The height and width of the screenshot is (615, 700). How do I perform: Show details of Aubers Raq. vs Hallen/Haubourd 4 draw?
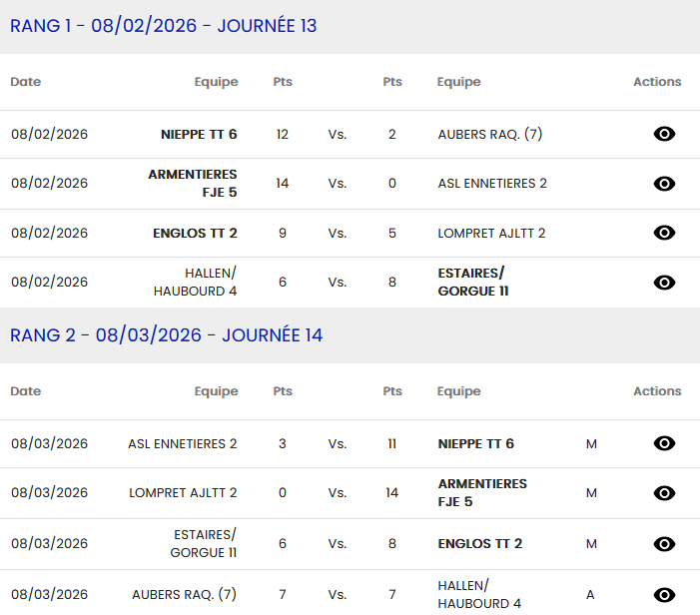664,595
